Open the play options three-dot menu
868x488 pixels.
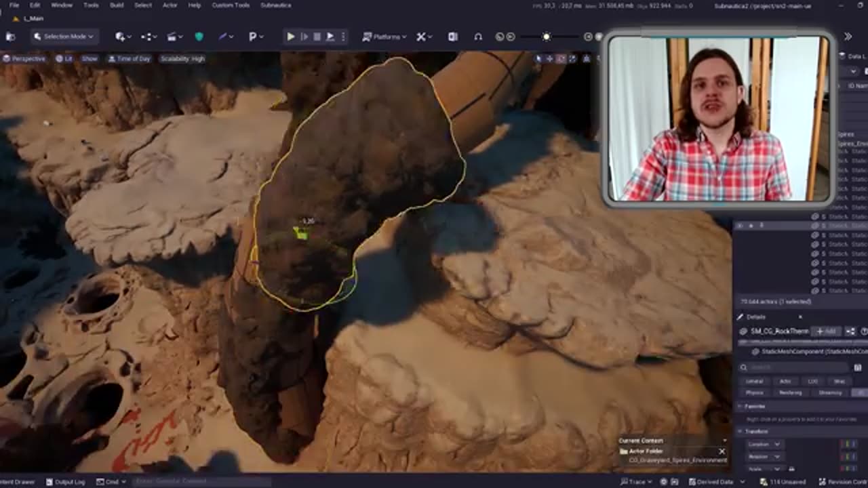click(343, 37)
